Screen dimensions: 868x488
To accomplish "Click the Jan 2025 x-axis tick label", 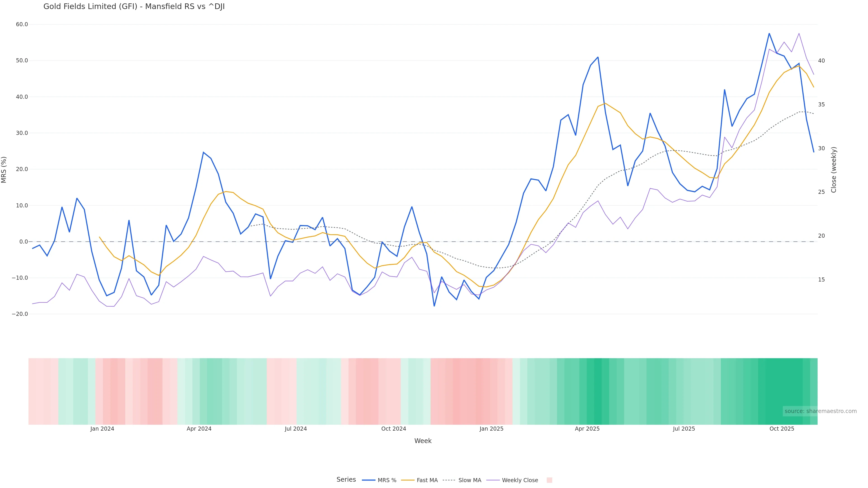I will pyautogui.click(x=491, y=429).
